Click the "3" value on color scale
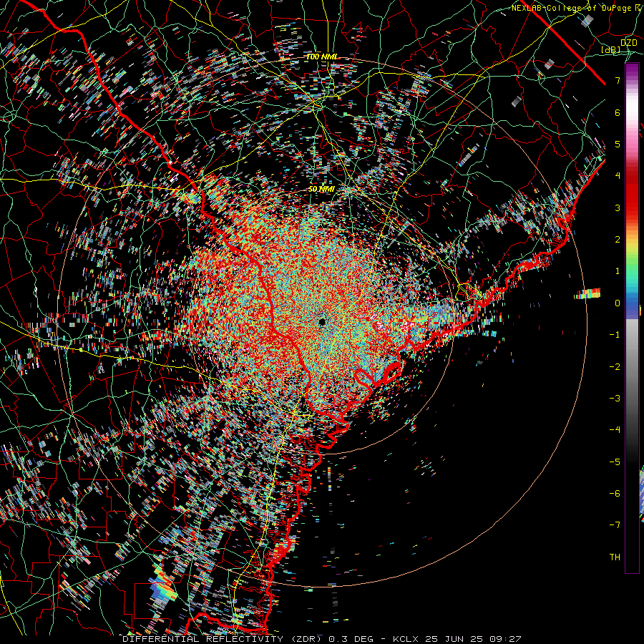The image size is (644, 644). [618, 208]
